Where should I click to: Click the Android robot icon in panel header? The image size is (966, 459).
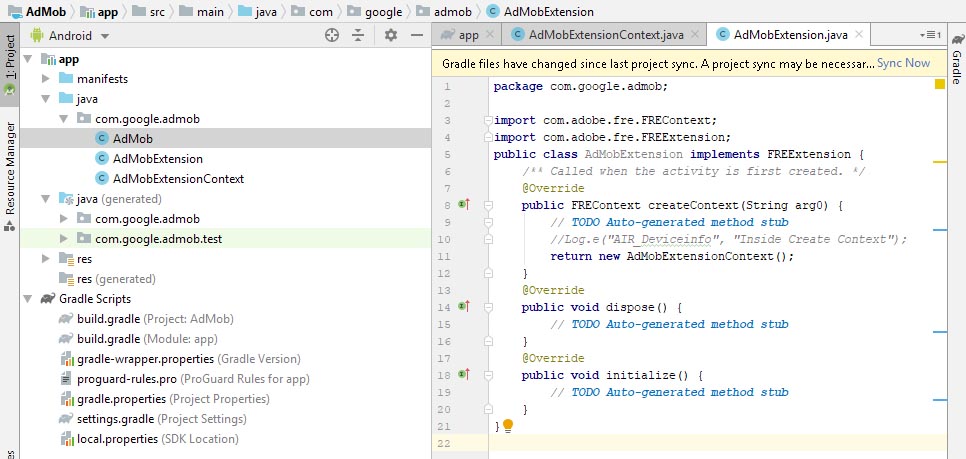tap(37, 35)
